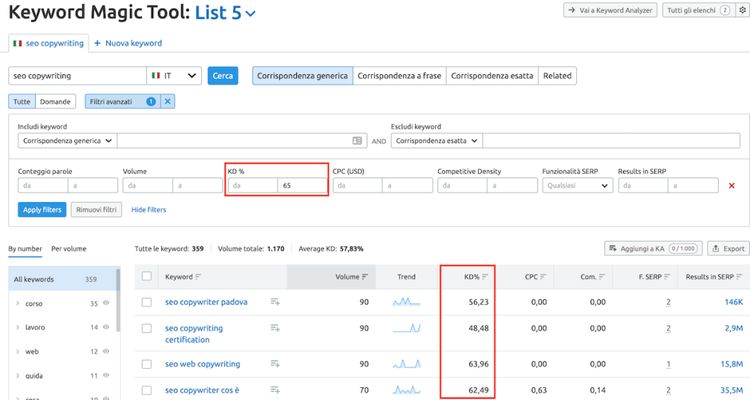Screen dimensions: 750x400
Task: Click the Tutti gli elenchi count badge
Action: 725,10
